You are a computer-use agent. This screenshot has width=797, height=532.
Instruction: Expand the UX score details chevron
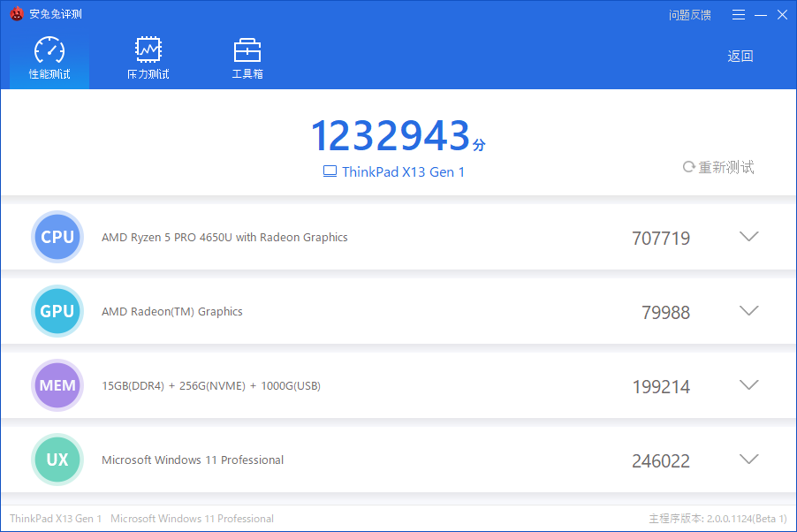[x=748, y=460]
